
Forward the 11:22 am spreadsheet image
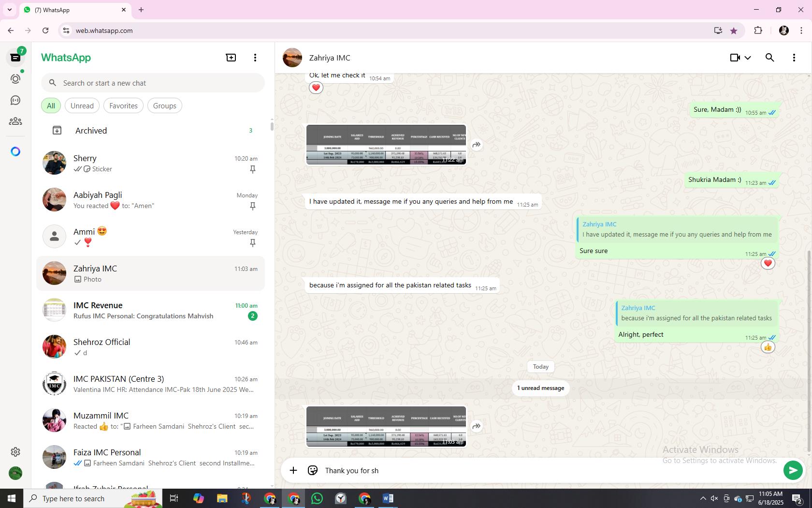point(477,145)
